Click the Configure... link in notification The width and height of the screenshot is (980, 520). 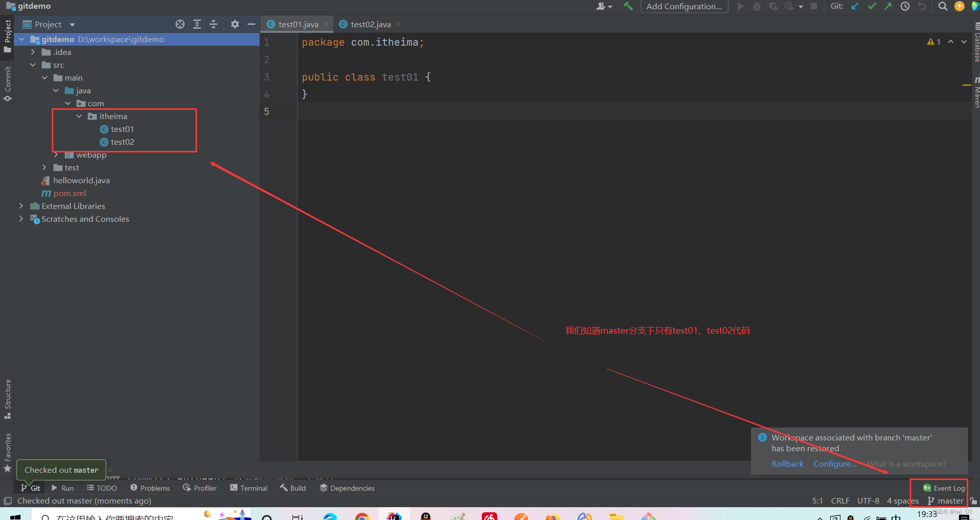[835, 464]
